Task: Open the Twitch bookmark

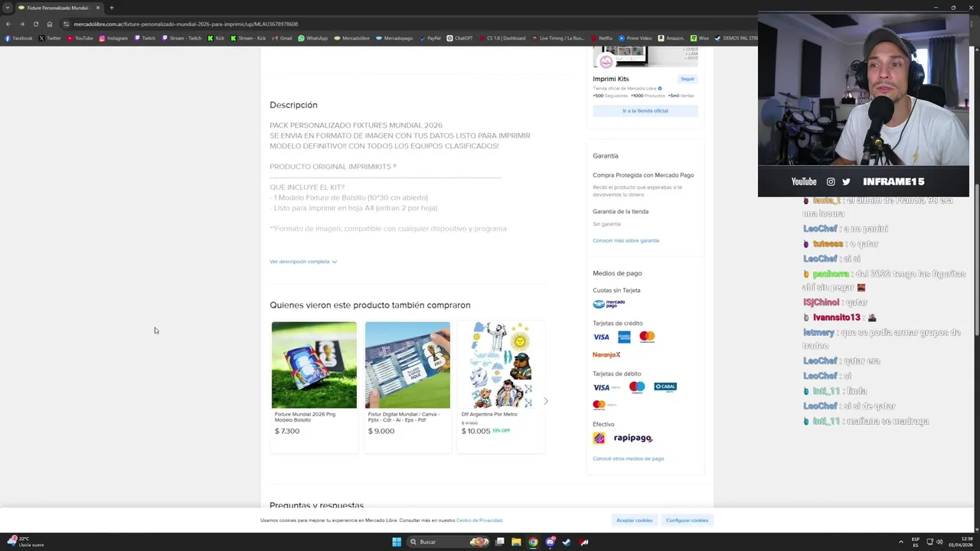Action: pyautogui.click(x=145, y=38)
